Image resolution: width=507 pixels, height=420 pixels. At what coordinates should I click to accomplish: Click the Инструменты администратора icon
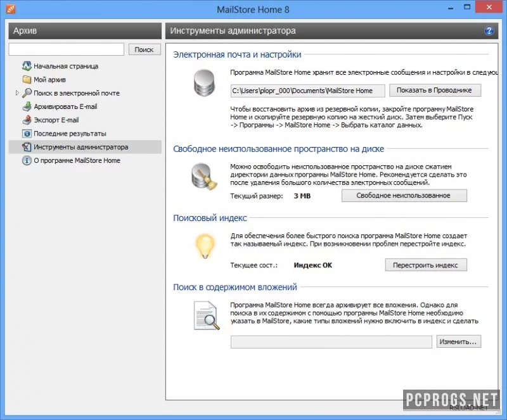click(27, 147)
